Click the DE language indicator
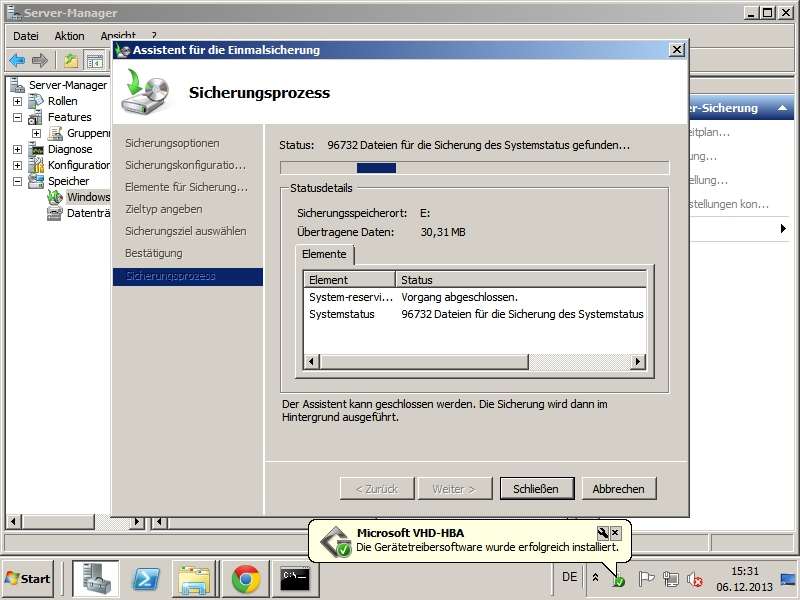 [x=569, y=577]
